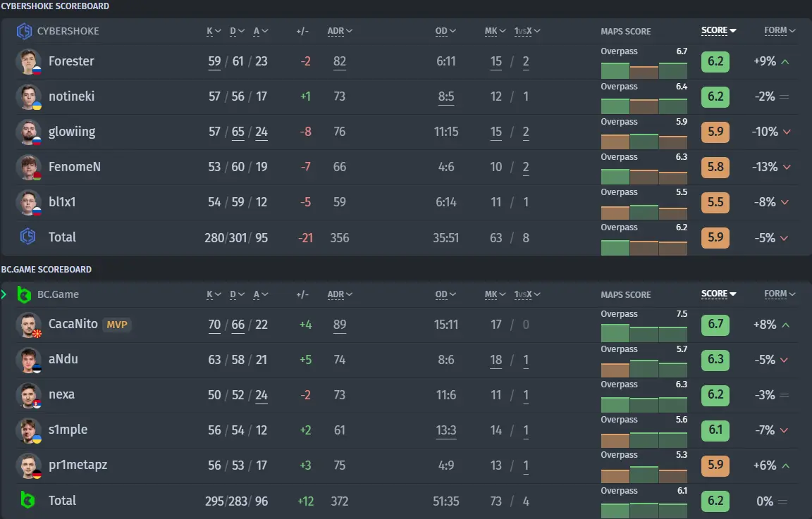
Task: Click CacaNito's upward form trend arrow
Action: coord(786,325)
